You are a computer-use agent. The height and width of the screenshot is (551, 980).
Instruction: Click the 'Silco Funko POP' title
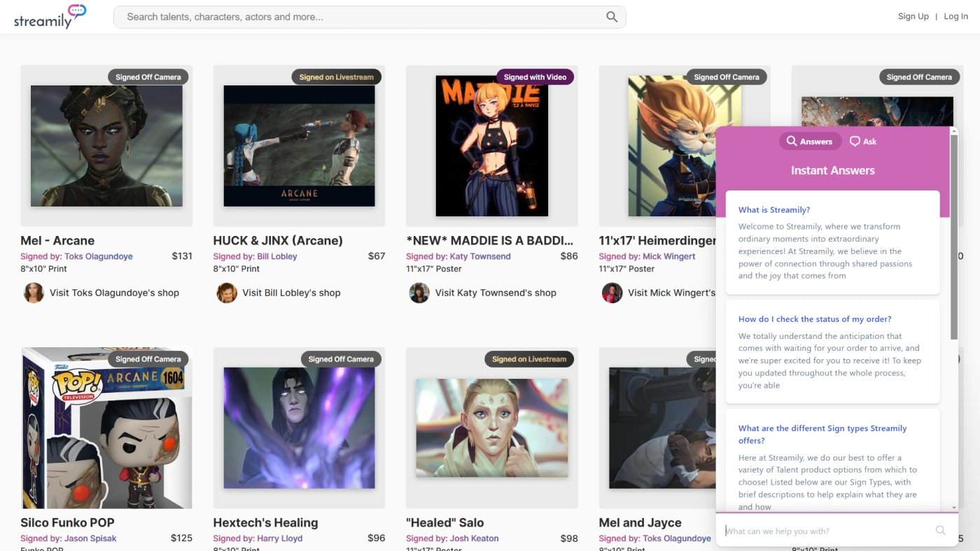(67, 522)
